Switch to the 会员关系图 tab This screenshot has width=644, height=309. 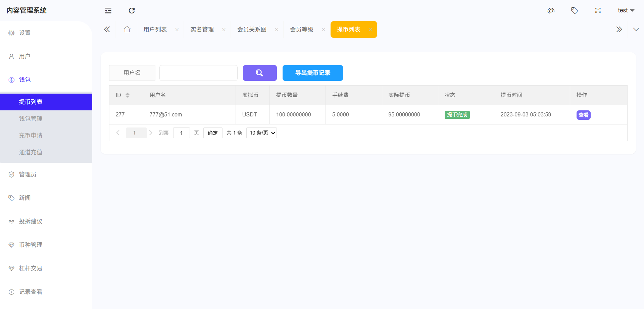click(x=252, y=30)
